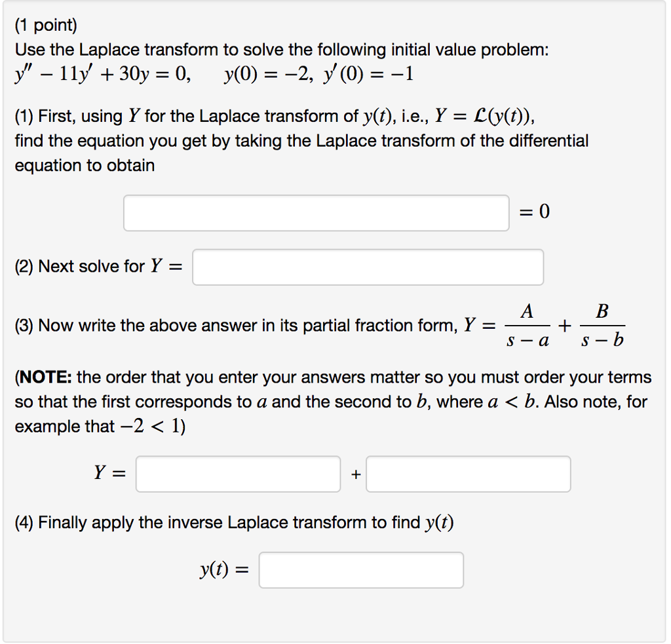Click the bold NOTE warning text

click(x=43, y=377)
